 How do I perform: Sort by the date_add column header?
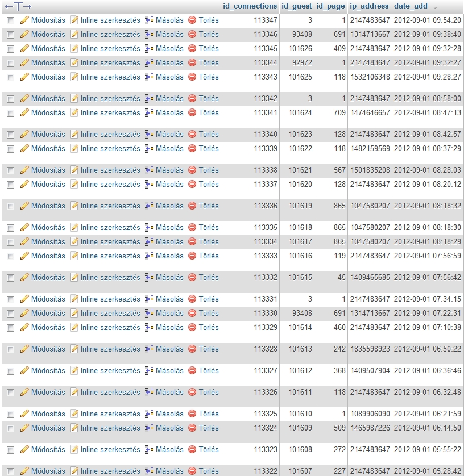click(x=411, y=6)
